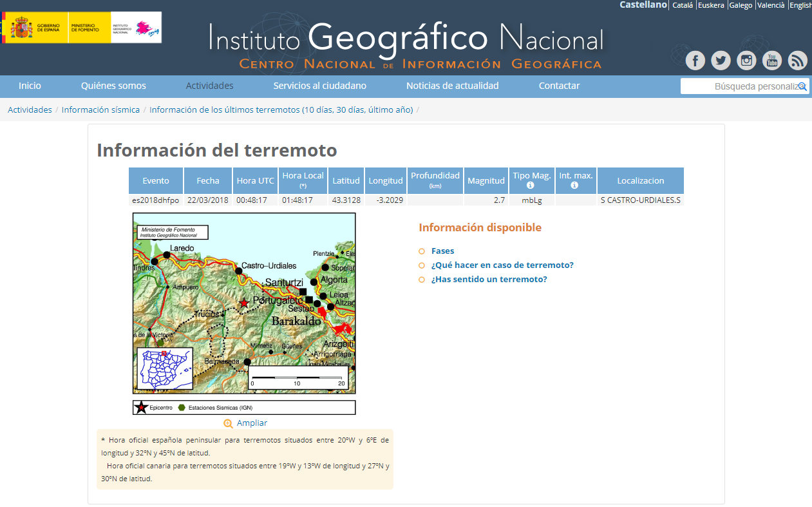Screen dimensions: 812x507
Task: Select the local time 01:48:17 cell
Action: [x=303, y=200]
